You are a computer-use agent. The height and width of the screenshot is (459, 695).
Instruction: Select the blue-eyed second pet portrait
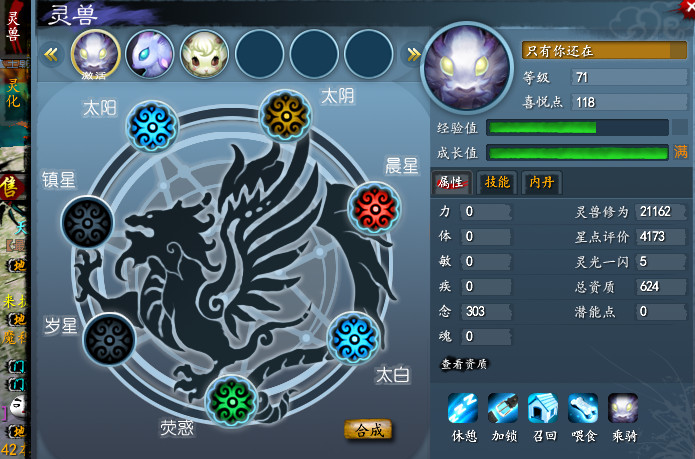[x=150, y=54]
